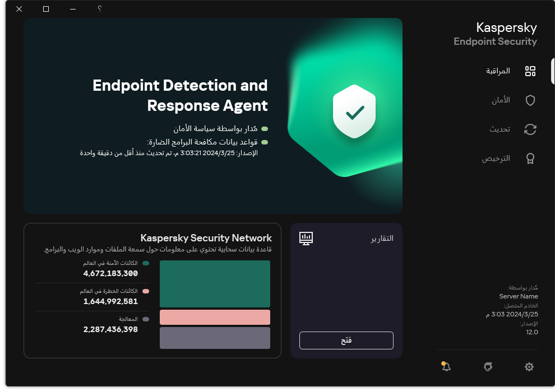Open the الأمان section
The height and width of the screenshot is (392, 555).
coord(501,100)
